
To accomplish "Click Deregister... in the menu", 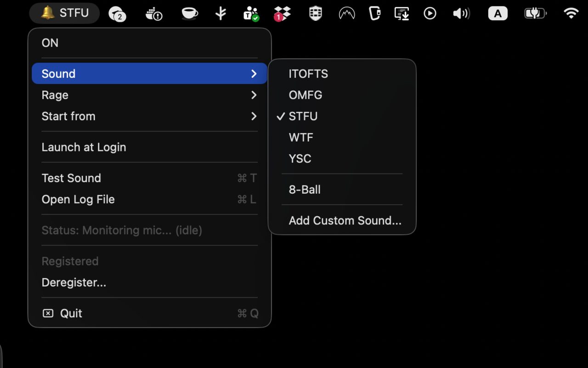I will pos(74,282).
